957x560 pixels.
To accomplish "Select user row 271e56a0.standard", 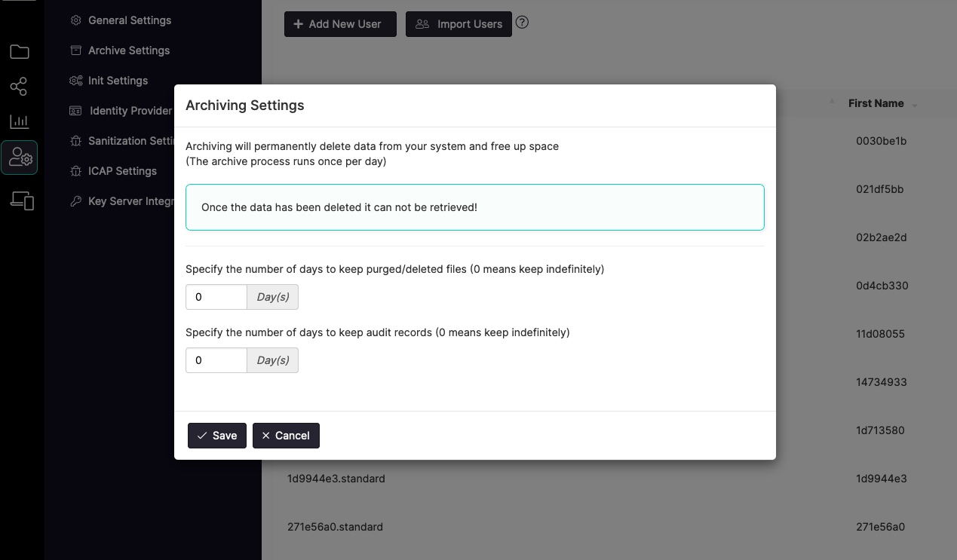I will click(335, 527).
